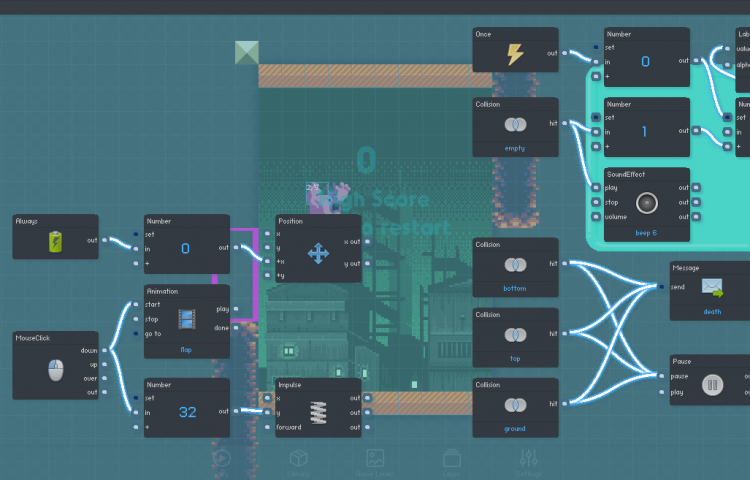Viewport: 750px width, 480px height.
Task: Click the out port of the Always node
Action: click(x=105, y=240)
